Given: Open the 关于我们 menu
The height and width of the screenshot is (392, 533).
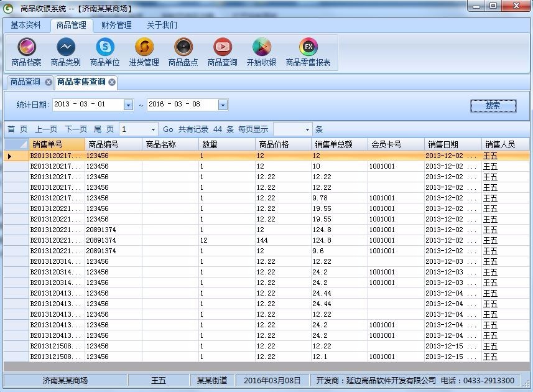Looking at the screenshot, I should tap(162, 25).
